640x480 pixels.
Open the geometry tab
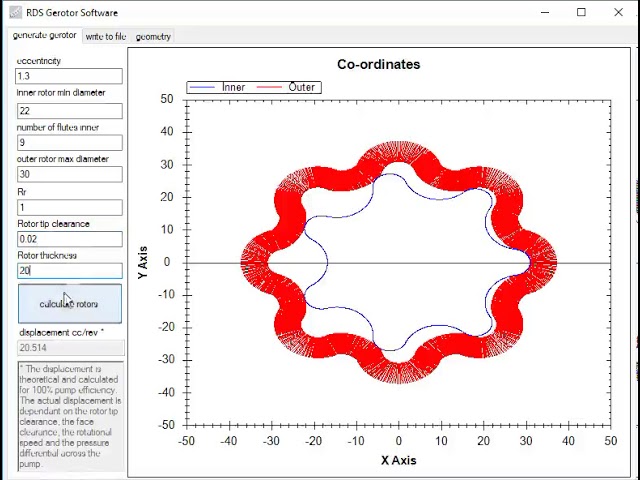153,37
